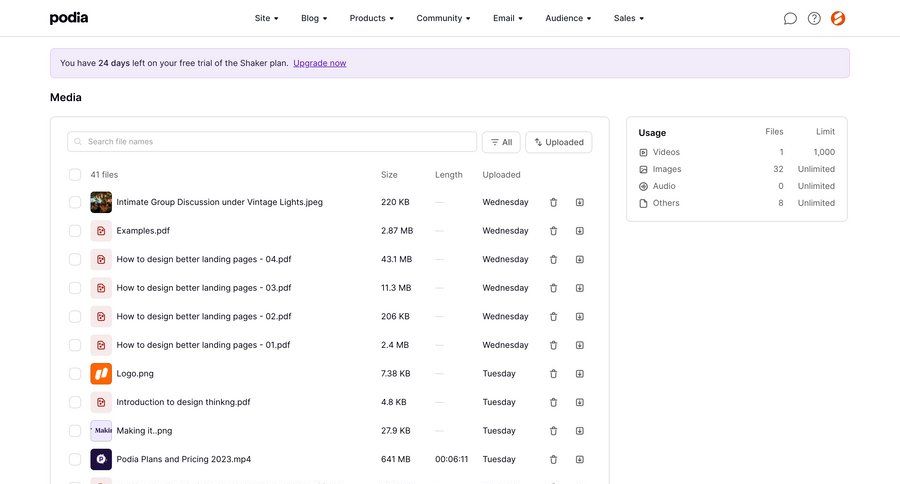Download landing pages - 03.pdf file
The height and width of the screenshot is (484, 900).
point(580,288)
